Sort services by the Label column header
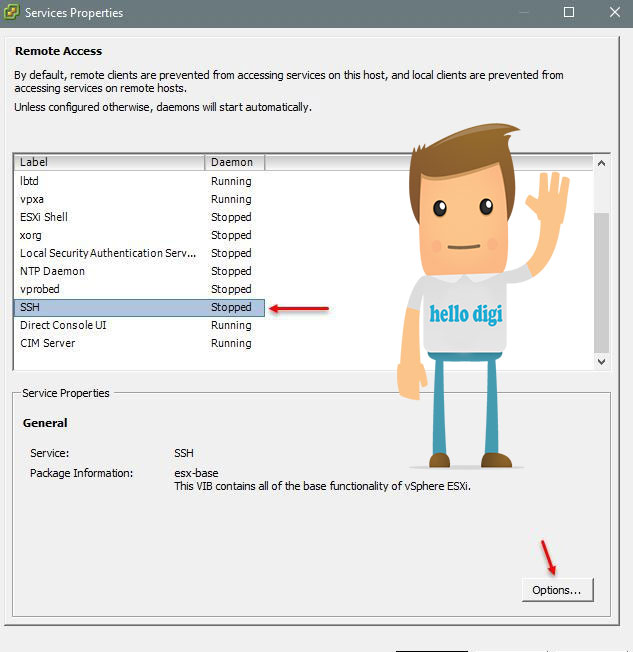Image resolution: width=633 pixels, height=652 pixels. (x=109, y=162)
